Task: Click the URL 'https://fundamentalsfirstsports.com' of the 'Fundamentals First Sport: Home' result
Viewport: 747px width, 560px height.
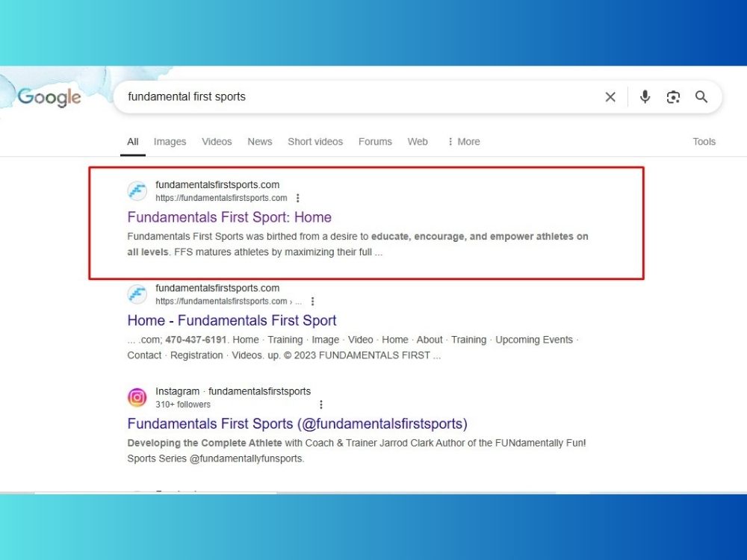Action: [221, 198]
